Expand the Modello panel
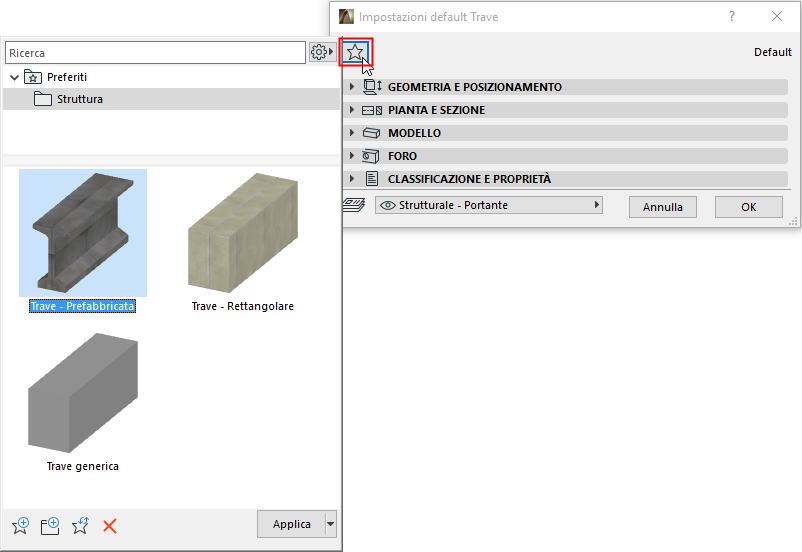The width and height of the screenshot is (802, 552). point(351,133)
